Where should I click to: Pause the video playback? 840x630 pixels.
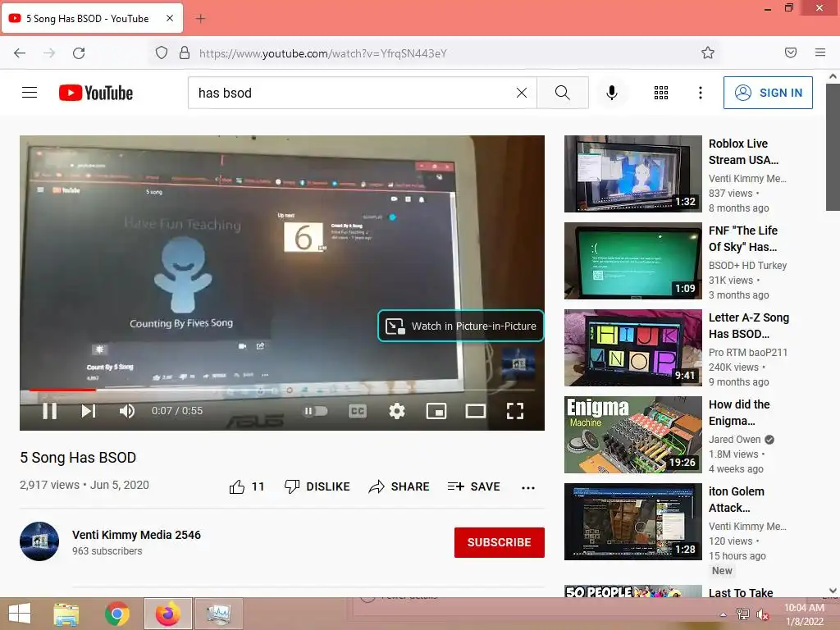click(50, 411)
